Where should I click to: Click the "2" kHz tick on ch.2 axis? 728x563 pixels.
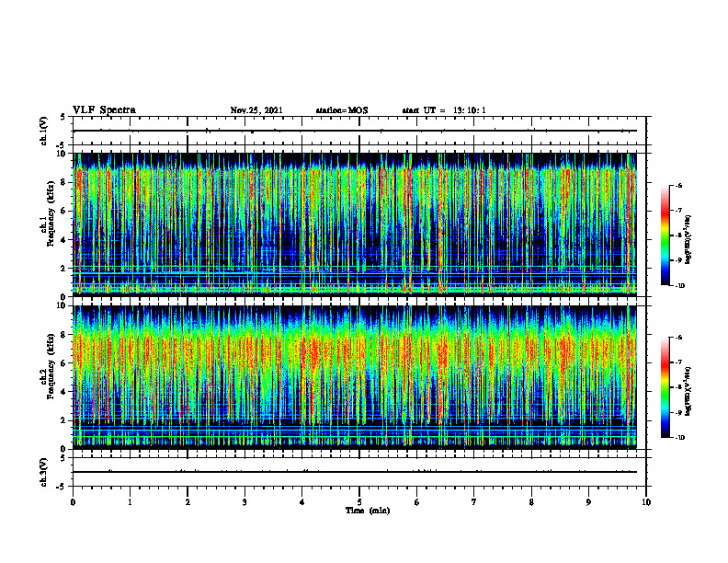click(x=64, y=420)
